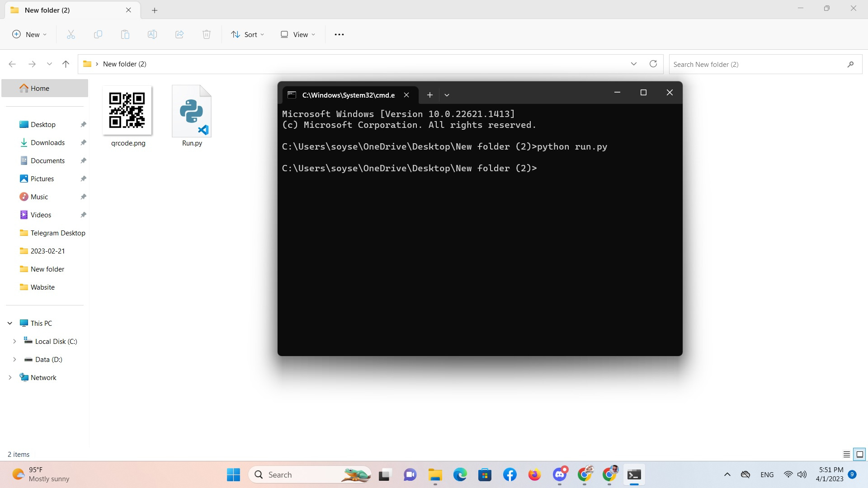Pin toggle for Desktop in quick access
This screenshot has height=488, width=868.
(83, 124)
